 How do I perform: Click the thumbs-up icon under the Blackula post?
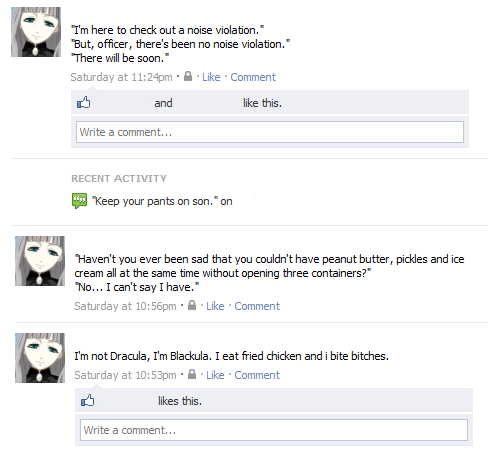tap(88, 400)
